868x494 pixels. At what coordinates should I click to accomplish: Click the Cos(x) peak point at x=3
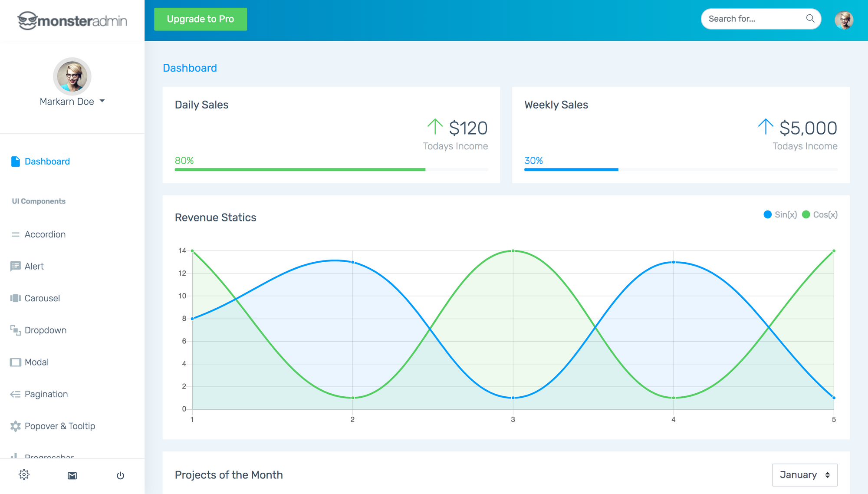tap(513, 251)
